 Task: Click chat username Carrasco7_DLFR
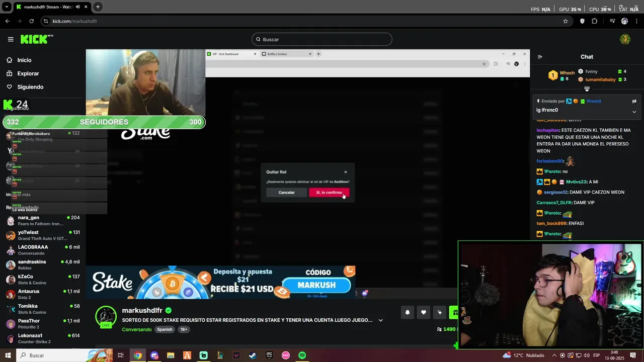click(x=554, y=203)
